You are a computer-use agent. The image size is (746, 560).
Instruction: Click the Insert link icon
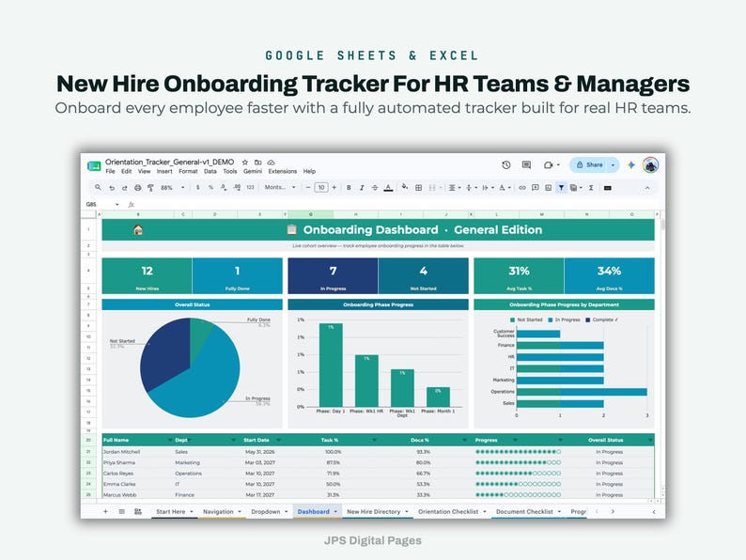(x=521, y=188)
